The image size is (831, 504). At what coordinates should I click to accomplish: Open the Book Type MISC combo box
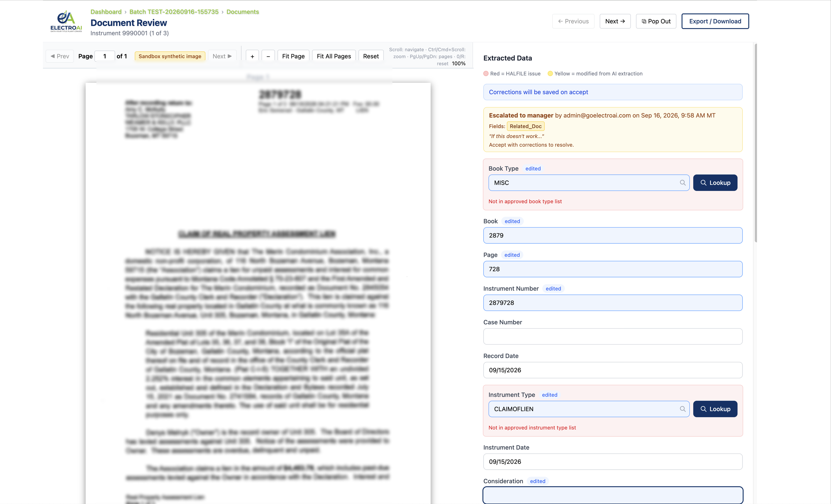[x=589, y=183]
